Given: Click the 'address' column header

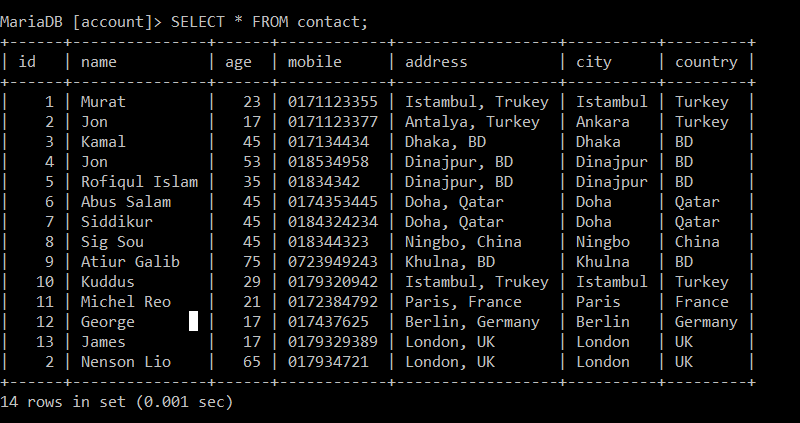Looking at the screenshot, I should tap(436, 62).
